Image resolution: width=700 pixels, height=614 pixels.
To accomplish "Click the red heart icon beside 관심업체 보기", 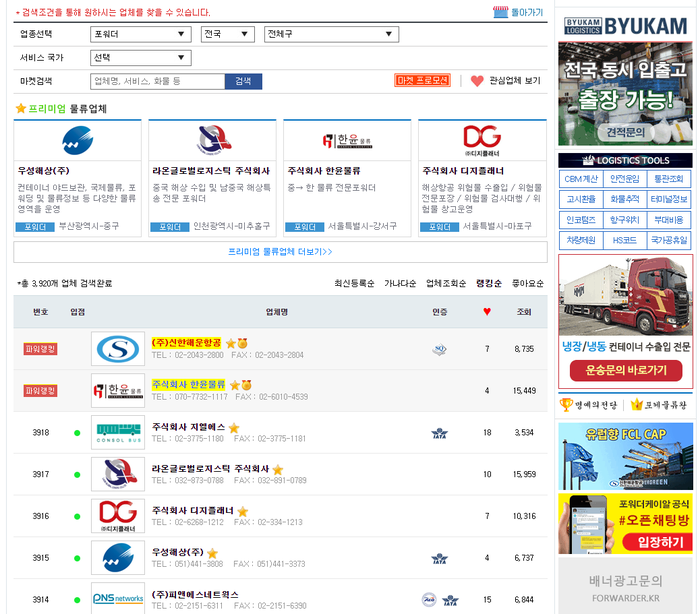I will coord(477,81).
